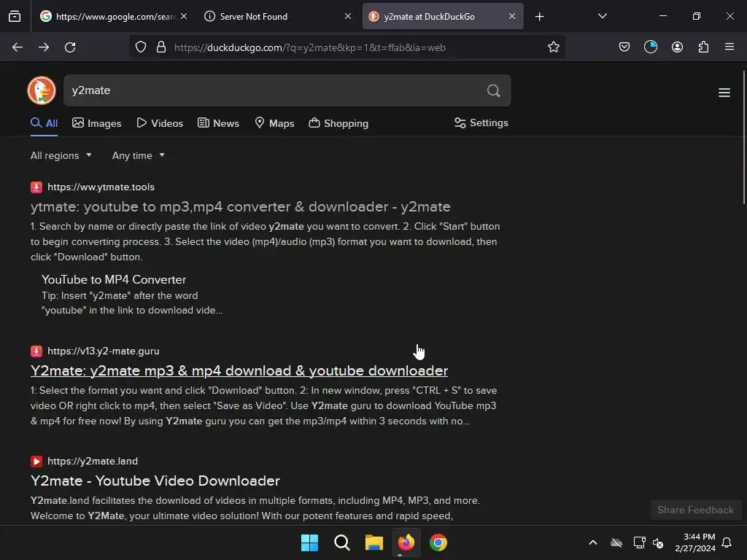Switch to Shopping results
The height and width of the screenshot is (560, 747).
[x=338, y=123]
